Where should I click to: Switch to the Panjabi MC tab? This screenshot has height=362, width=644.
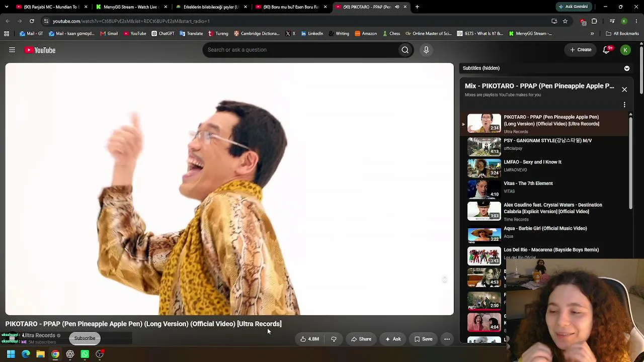[52, 7]
